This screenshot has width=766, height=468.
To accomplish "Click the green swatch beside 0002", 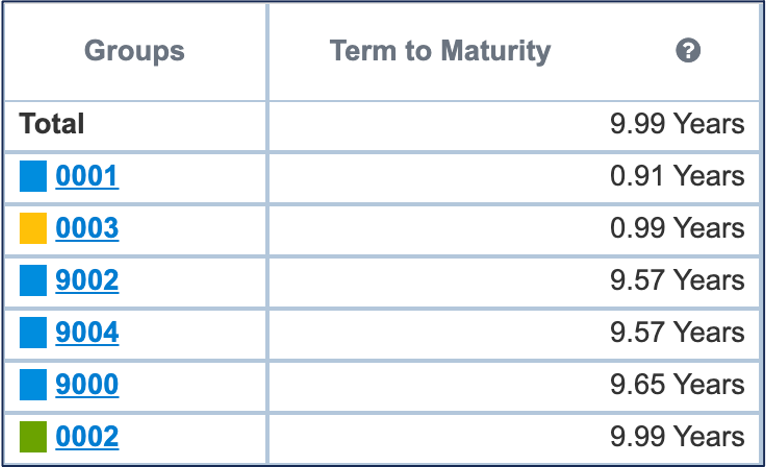I will [x=33, y=437].
